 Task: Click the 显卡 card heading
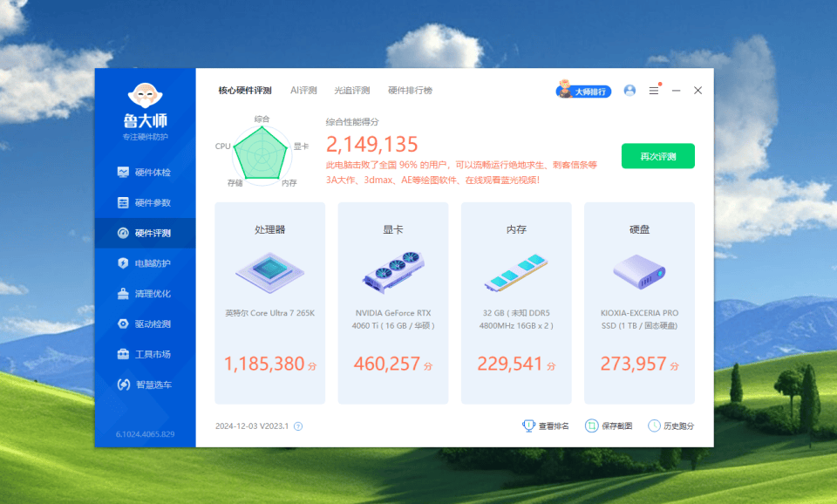tap(393, 229)
